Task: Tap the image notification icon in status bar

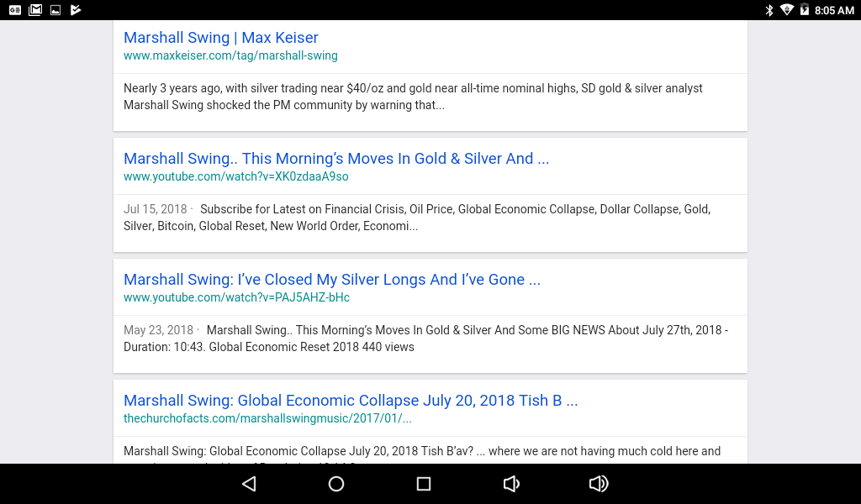Action: (x=55, y=10)
